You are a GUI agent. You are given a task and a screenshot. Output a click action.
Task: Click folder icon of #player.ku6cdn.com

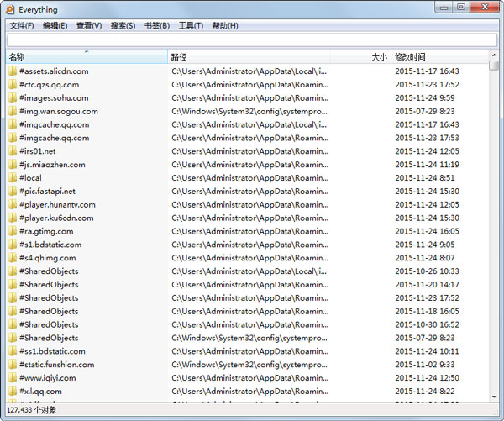click(x=13, y=218)
